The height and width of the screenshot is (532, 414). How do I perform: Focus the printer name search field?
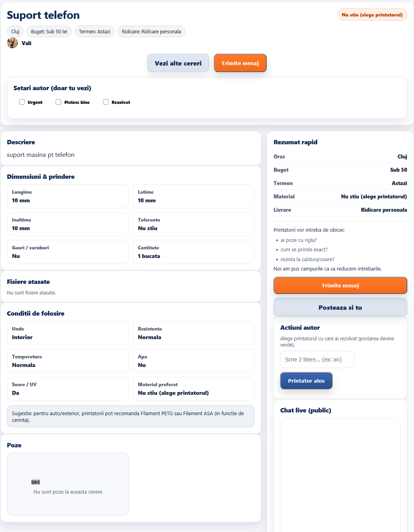(317, 360)
